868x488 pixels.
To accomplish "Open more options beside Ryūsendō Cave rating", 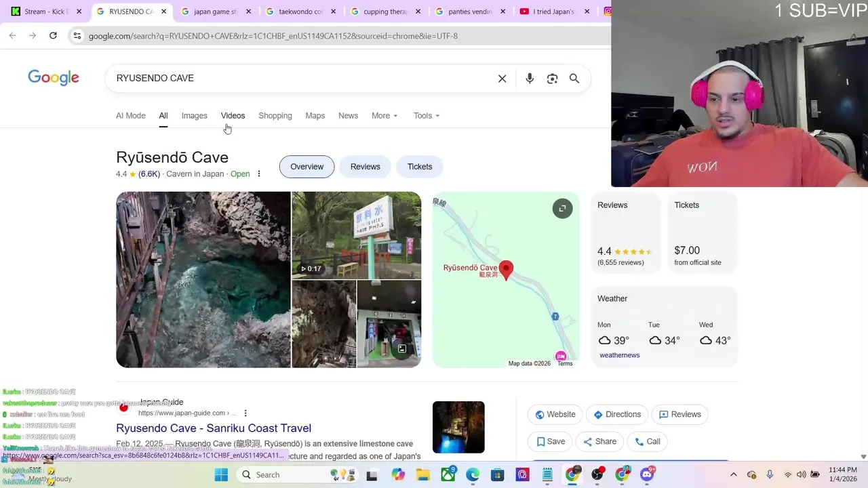I will (x=258, y=174).
